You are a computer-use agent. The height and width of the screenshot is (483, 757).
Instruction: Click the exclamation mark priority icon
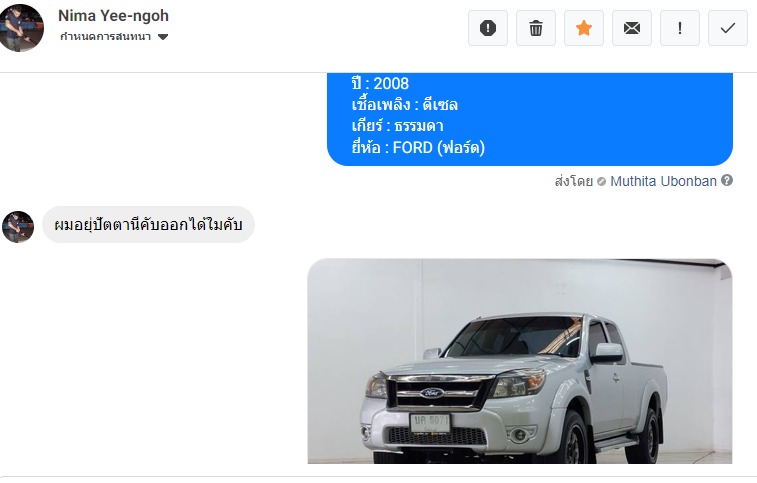(680, 28)
